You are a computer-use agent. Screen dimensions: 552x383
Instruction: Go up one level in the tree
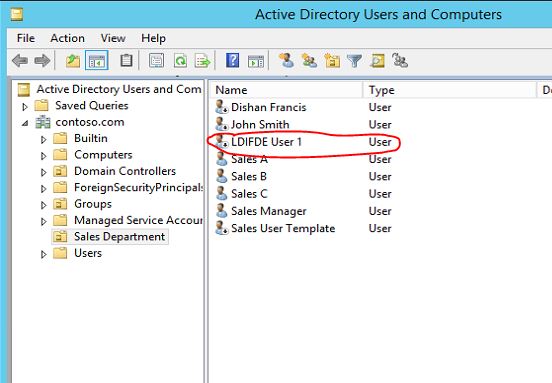[73, 61]
